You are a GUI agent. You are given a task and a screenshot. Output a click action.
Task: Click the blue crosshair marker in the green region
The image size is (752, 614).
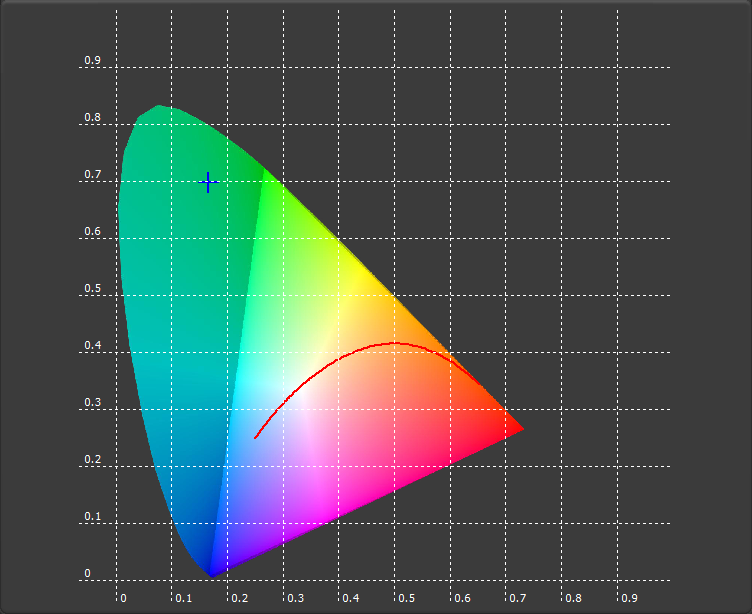208,182
